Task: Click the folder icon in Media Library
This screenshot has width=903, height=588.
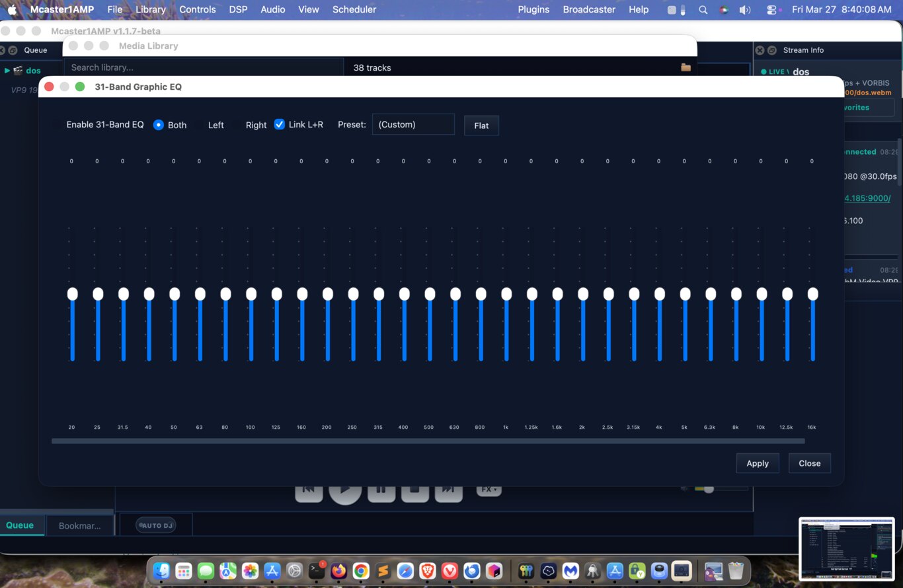Action: tap(686, 67)
